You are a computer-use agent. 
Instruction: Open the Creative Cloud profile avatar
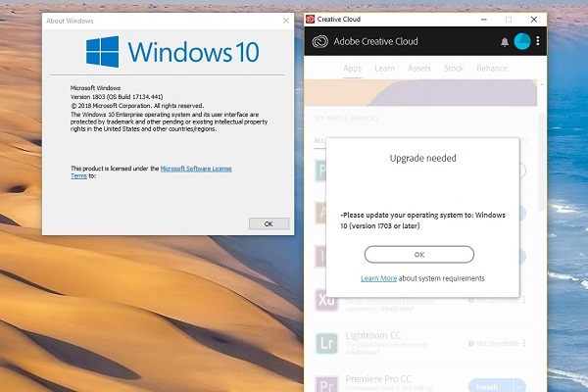pos(522,41)
